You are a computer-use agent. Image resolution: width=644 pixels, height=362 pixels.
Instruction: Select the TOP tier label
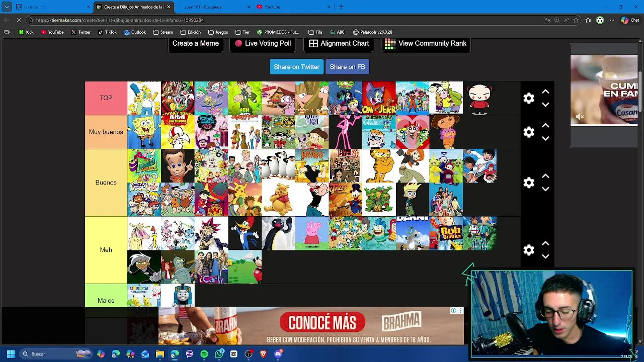106,98
